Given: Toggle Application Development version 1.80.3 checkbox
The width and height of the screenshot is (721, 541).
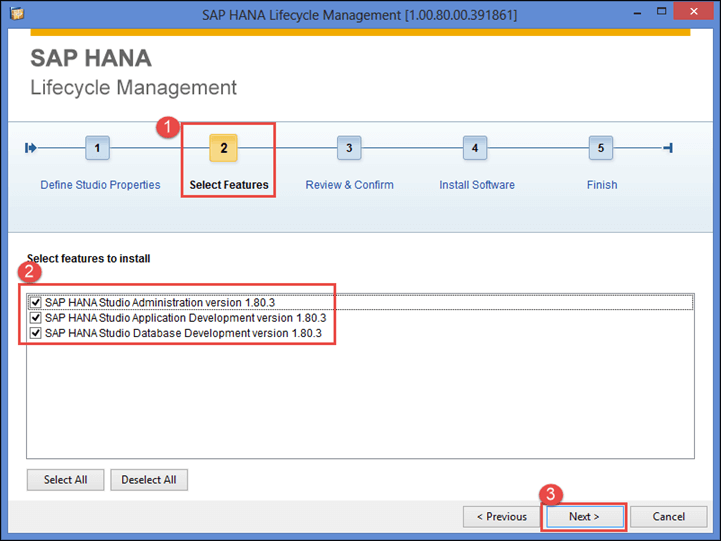Looking at the screenshot, I should click(x=36, y=318).
